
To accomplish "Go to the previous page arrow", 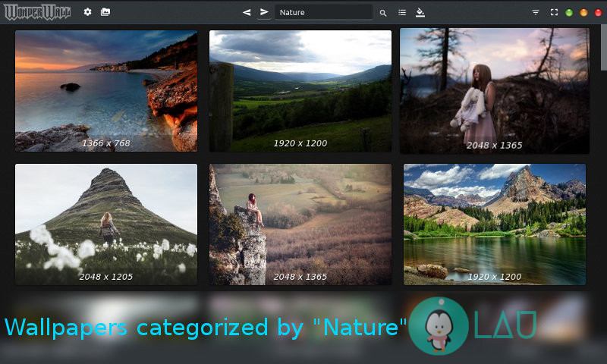I will (247, 12).
